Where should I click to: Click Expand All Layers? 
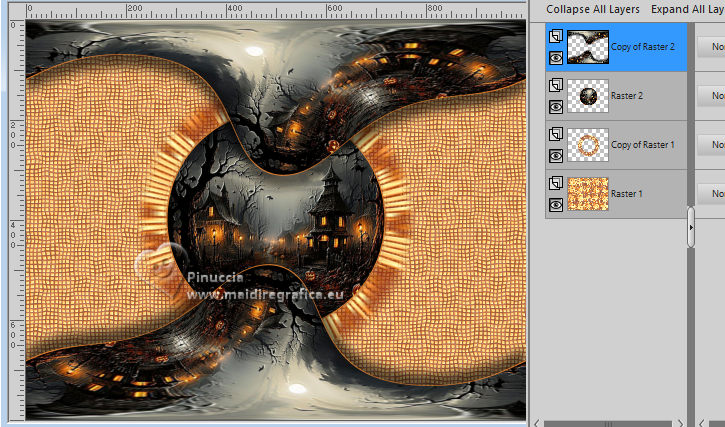[x=688, y=9]
